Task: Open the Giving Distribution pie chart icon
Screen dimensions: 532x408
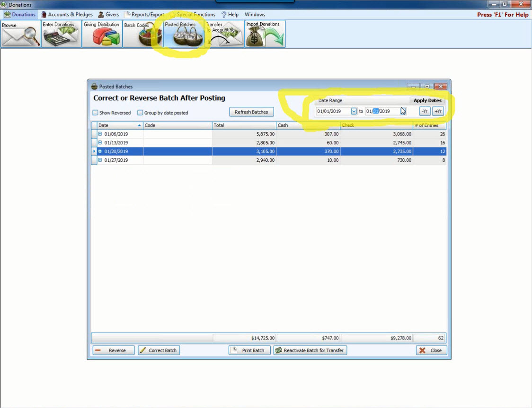Action: pos(102,34)
